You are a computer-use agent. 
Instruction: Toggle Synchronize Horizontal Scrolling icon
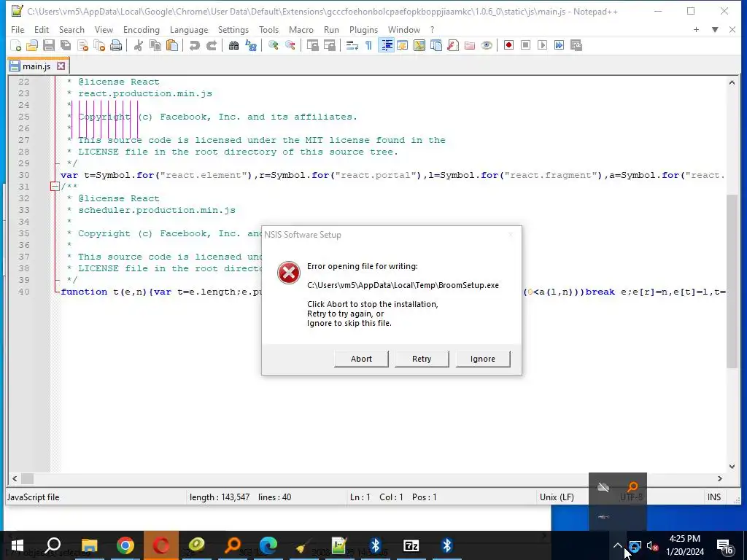coord(329,45)
